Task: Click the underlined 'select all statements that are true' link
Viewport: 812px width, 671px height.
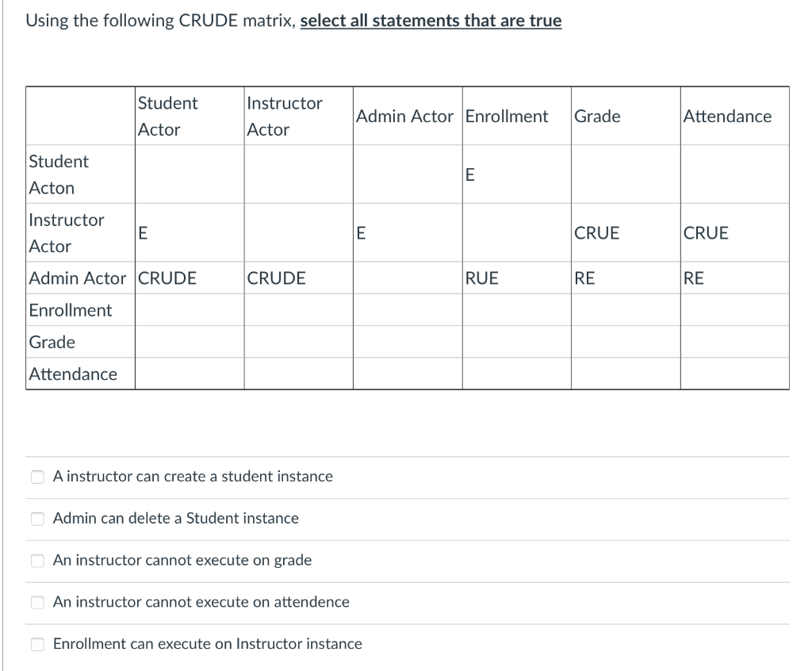Action: 430,20
